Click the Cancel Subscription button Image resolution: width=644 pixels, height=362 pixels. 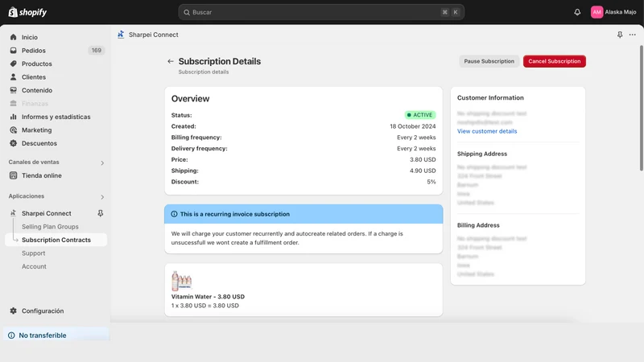pyautogui.click(x=554, y=61)
